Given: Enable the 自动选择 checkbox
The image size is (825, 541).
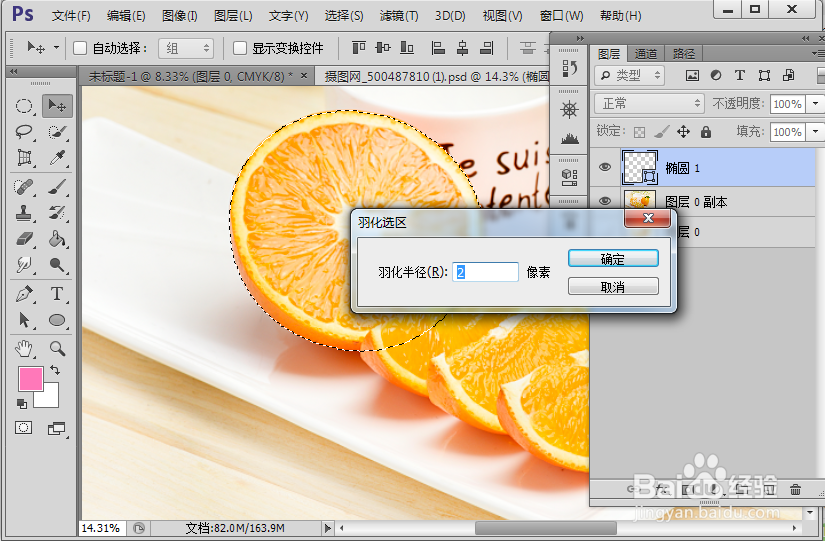Looking at the screenshot, I should coord(80,48).
